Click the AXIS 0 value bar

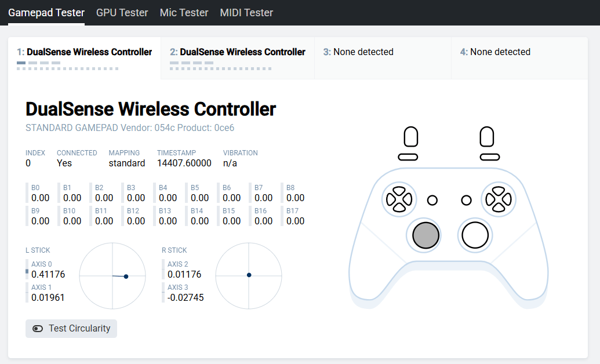[x=27, y=271]
